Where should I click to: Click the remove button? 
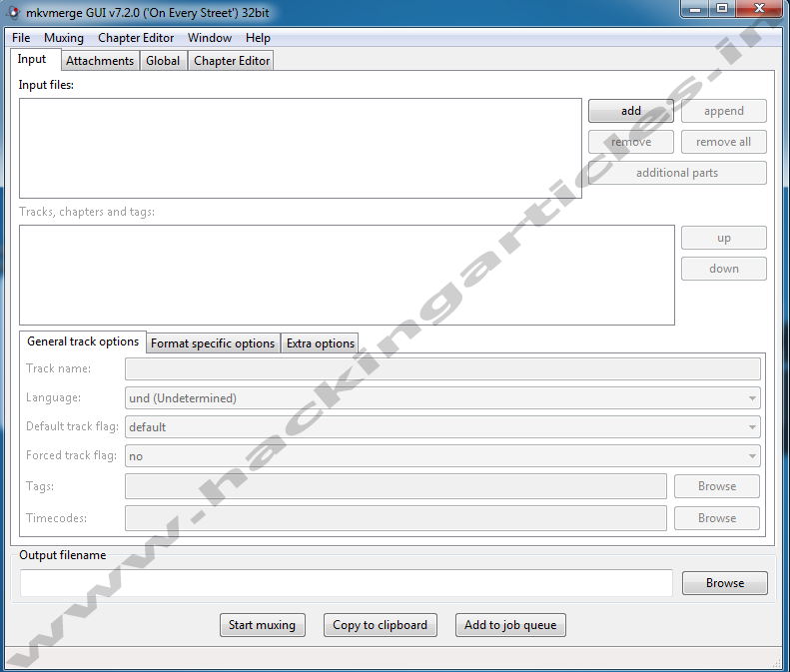coord(631,142)
